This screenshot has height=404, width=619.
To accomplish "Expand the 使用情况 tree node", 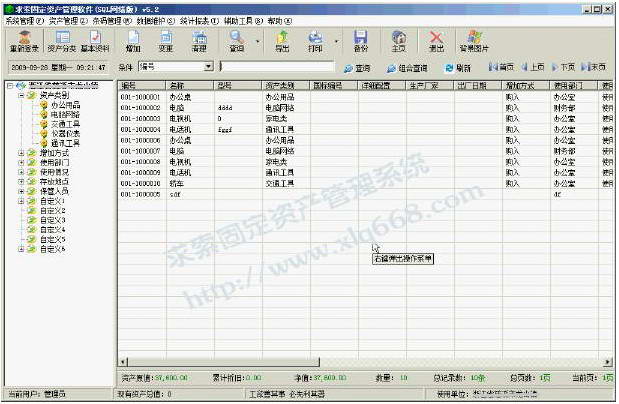I will 22,172.
